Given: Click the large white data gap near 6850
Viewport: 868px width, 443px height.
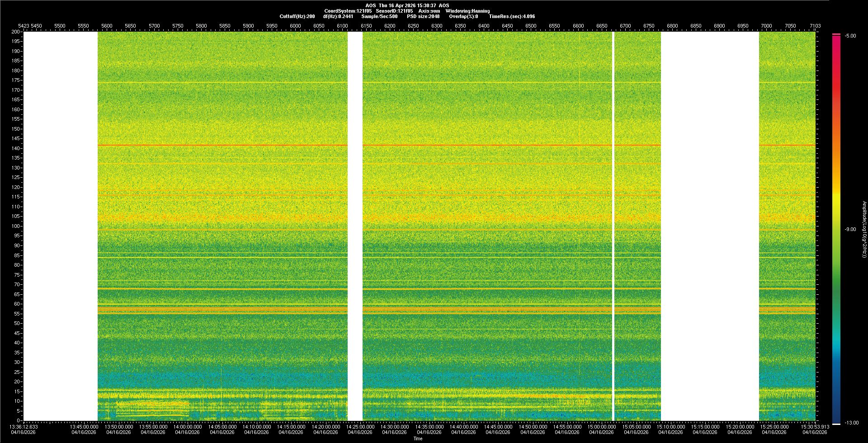Looking at the screenshot, I should [x=710, y=226].
